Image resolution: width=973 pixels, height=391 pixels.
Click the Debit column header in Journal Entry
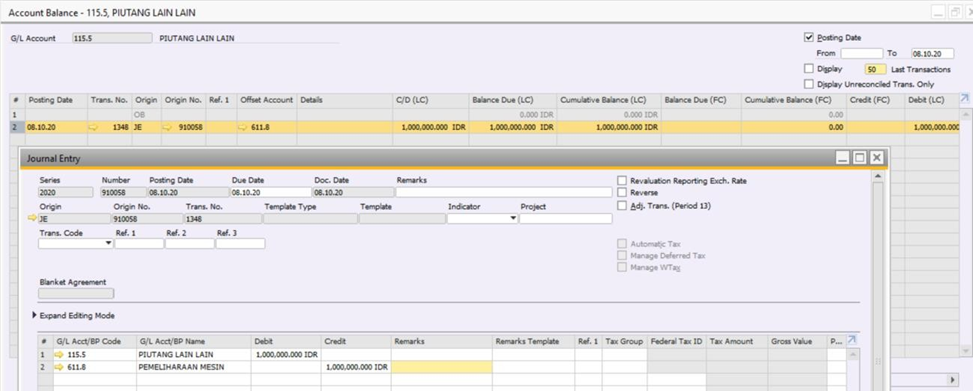286,341
